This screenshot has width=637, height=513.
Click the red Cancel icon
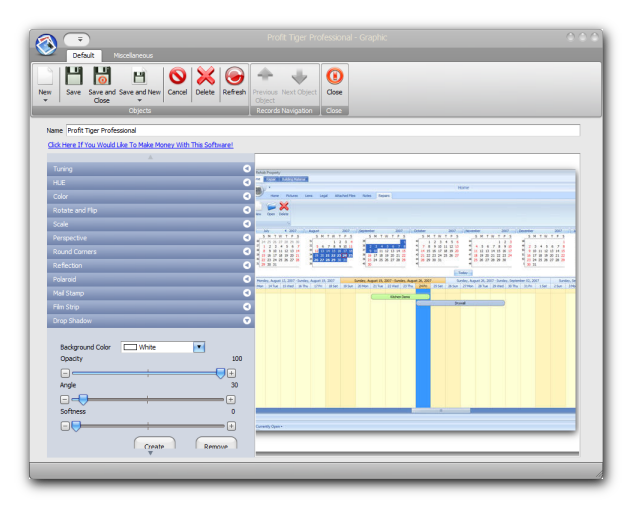pos(178,76)
